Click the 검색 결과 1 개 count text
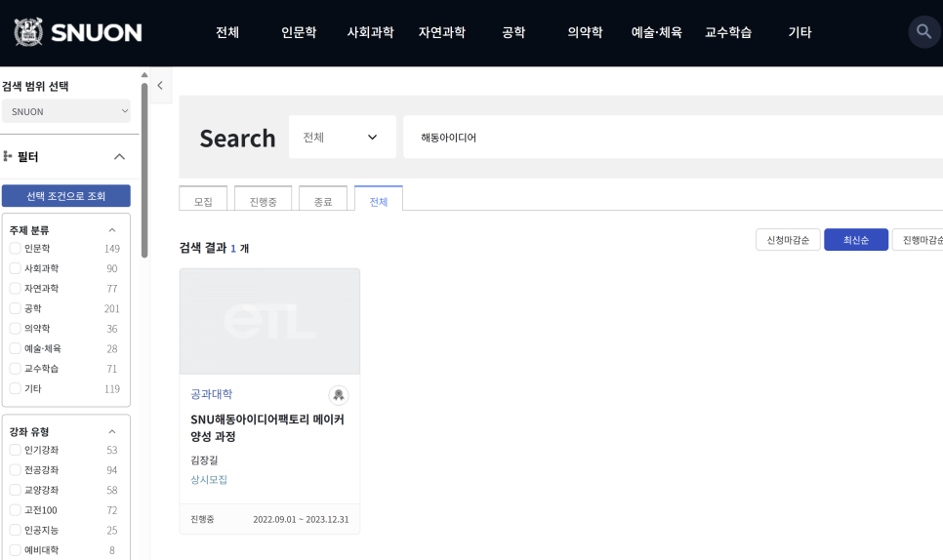This screenshot has width=943, height=560. click(x=214, y=248)
